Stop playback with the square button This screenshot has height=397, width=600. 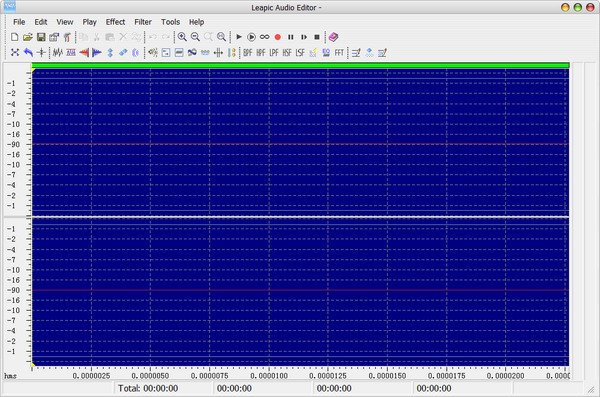(x=317, y=37)
